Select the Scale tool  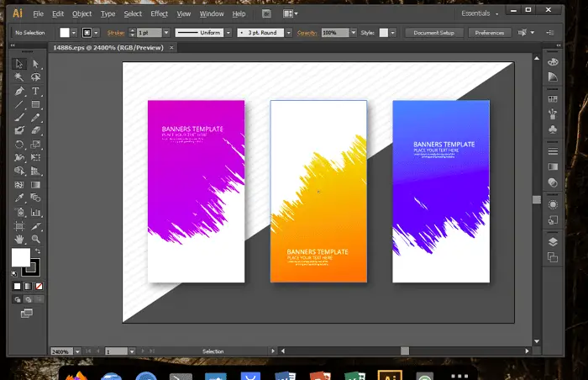pos(35,145)
